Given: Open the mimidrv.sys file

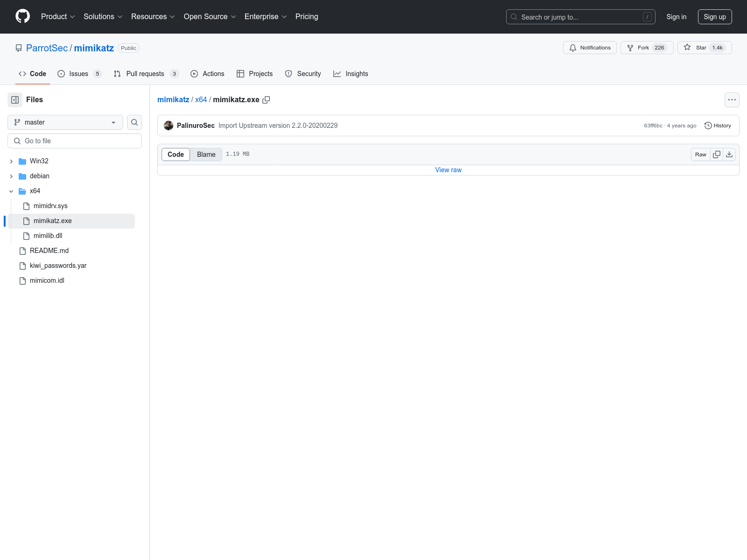Looking at the screenshot, I should (50, 206).
